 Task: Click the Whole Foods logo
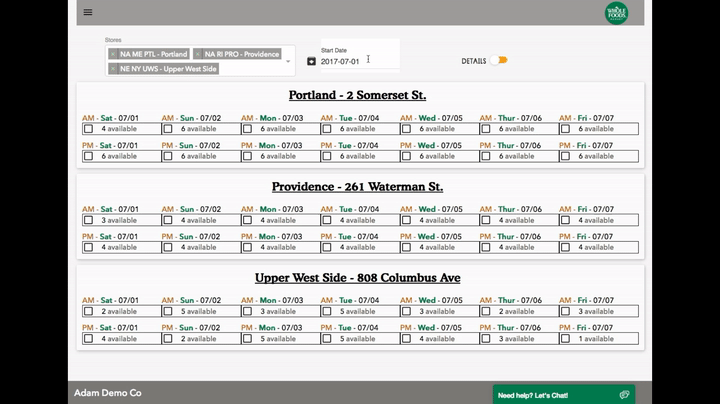617,13
